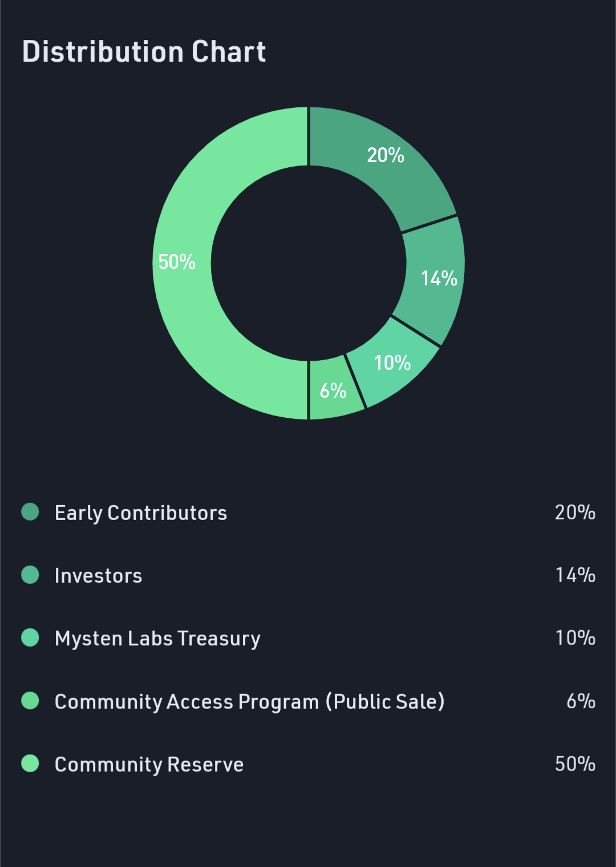Click the Community Access Program legend dot

pyautogui.click(x=30, y=700)
